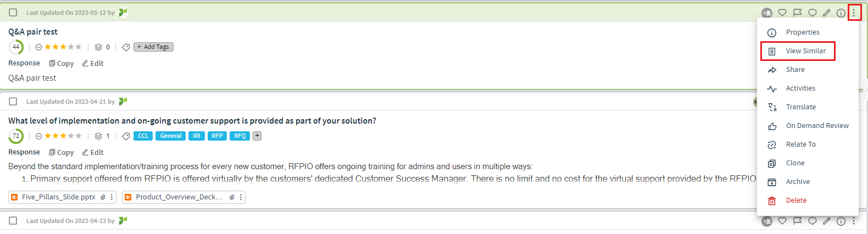Open options for the Product_Overview_Deck attachment
The width and height of the screenshot is (868, 234).
241,197
